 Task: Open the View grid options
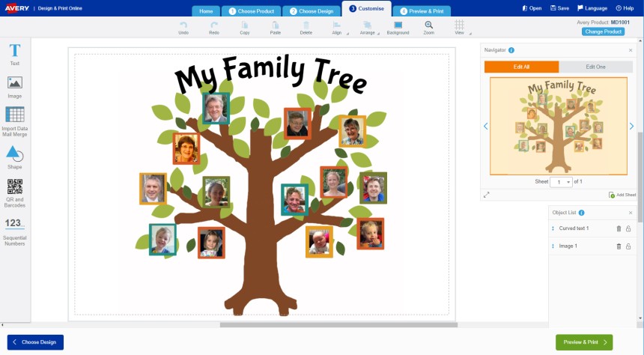(x=460, y=28)
